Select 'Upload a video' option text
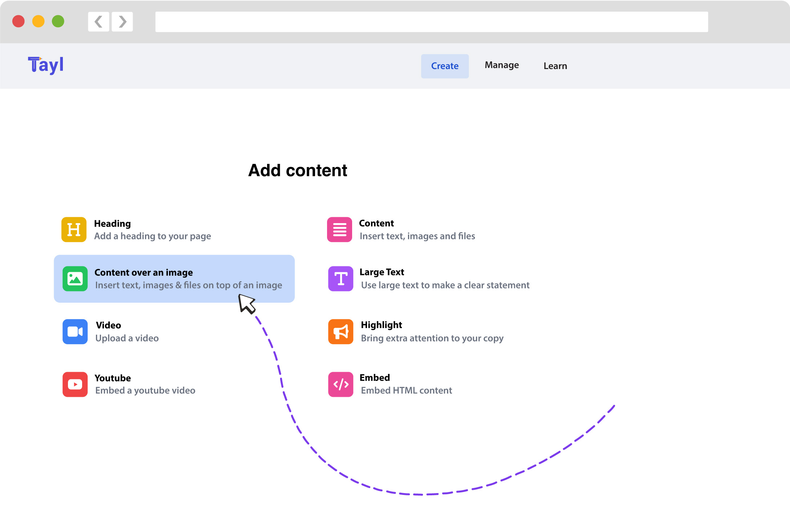This screenshot has height=532, width=790. tap(127, 338)
